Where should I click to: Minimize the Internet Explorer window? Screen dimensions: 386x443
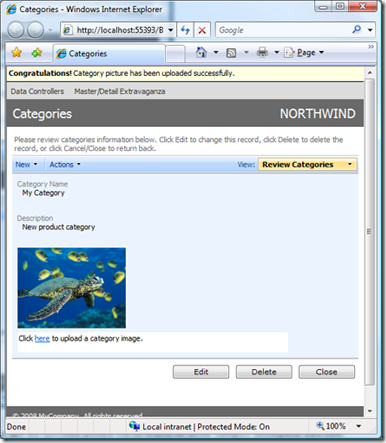323,7
